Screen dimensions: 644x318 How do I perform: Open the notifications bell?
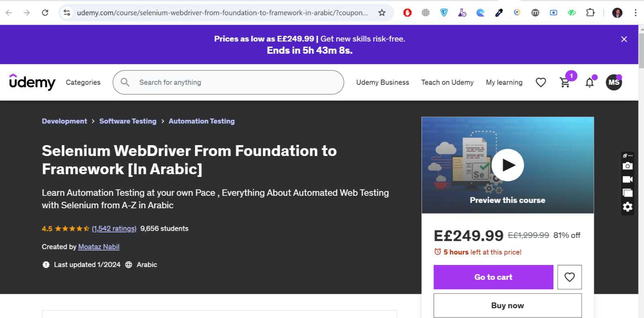click(589, 82)
